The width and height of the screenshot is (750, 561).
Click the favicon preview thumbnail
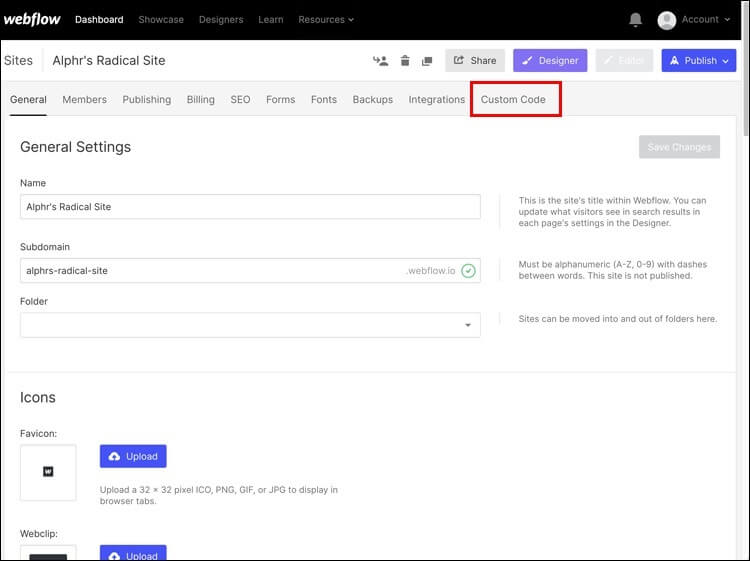click(x=48, y=472)
